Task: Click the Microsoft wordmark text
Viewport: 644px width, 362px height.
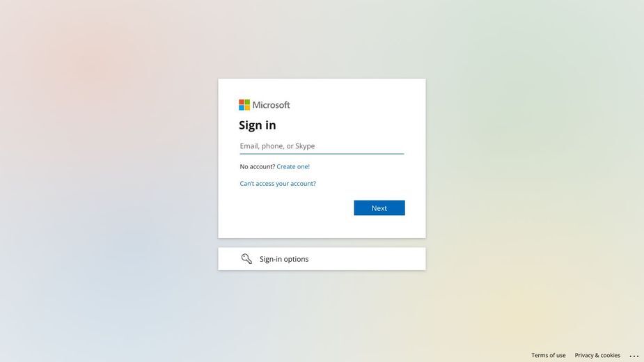Action: pyautogui.click(x=271, y=105)
